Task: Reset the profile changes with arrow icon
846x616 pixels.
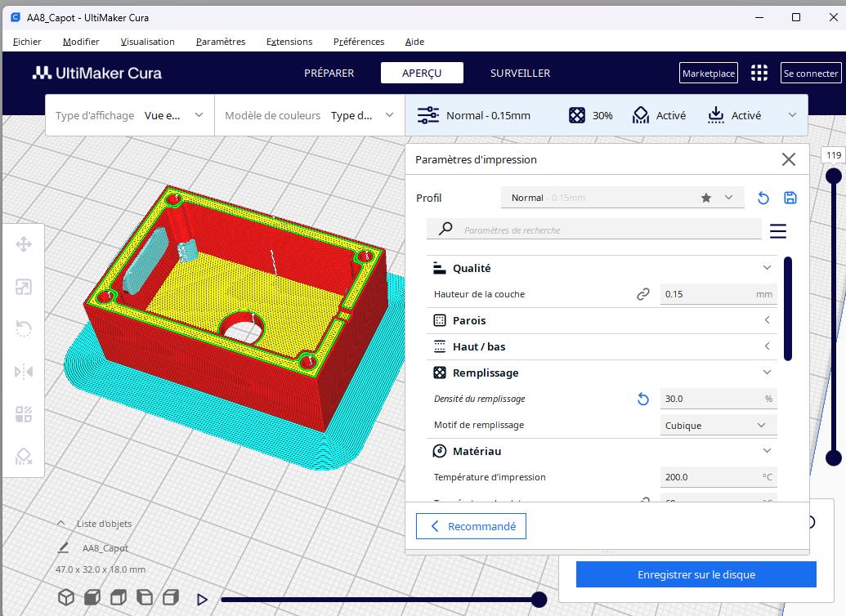Action: 763,198
